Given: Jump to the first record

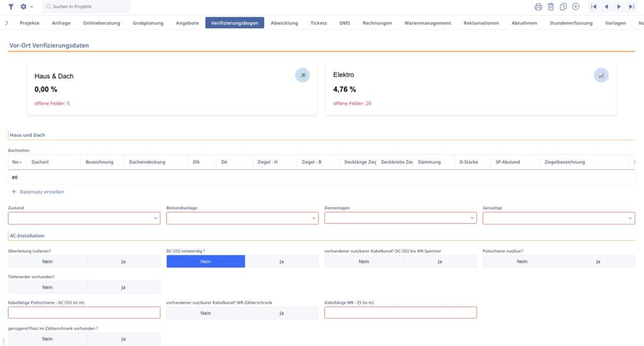Looking at the screenshot, I should point(593,7).
